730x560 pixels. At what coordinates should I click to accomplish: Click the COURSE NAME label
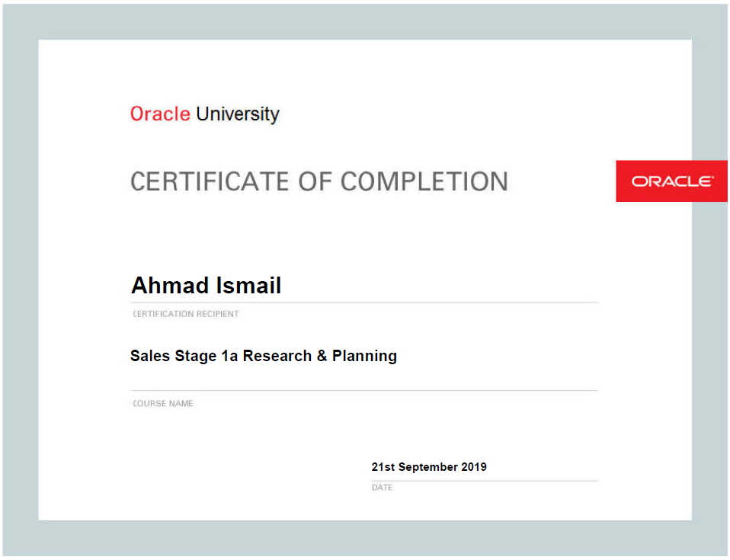162,403
